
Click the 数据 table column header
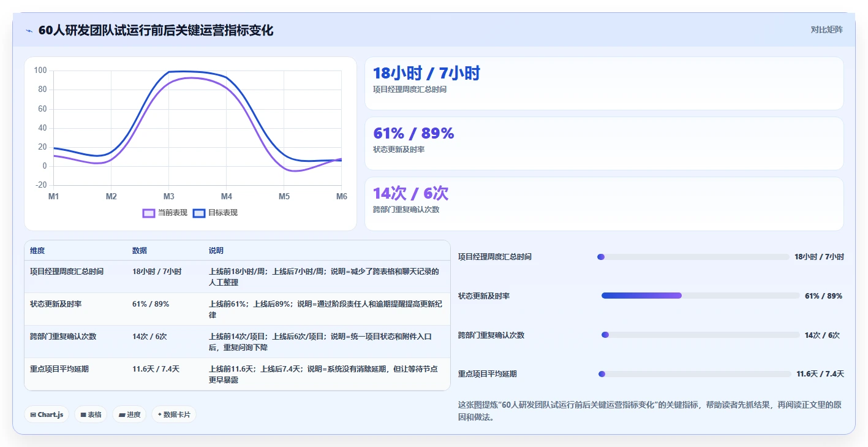click(140, 251)
